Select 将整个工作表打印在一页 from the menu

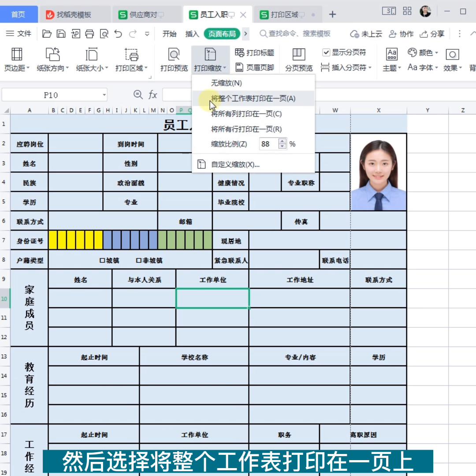[x=253, y=98]
